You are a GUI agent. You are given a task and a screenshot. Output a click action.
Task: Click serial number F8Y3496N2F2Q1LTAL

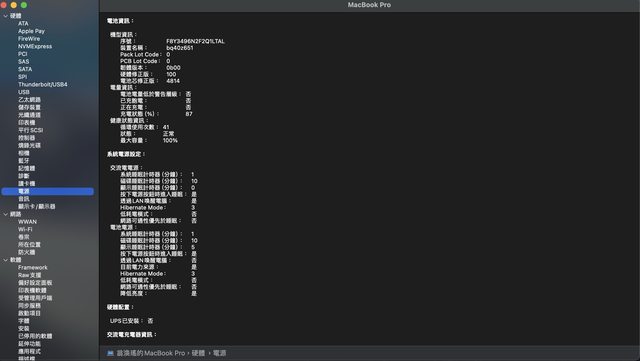[196, 41]
